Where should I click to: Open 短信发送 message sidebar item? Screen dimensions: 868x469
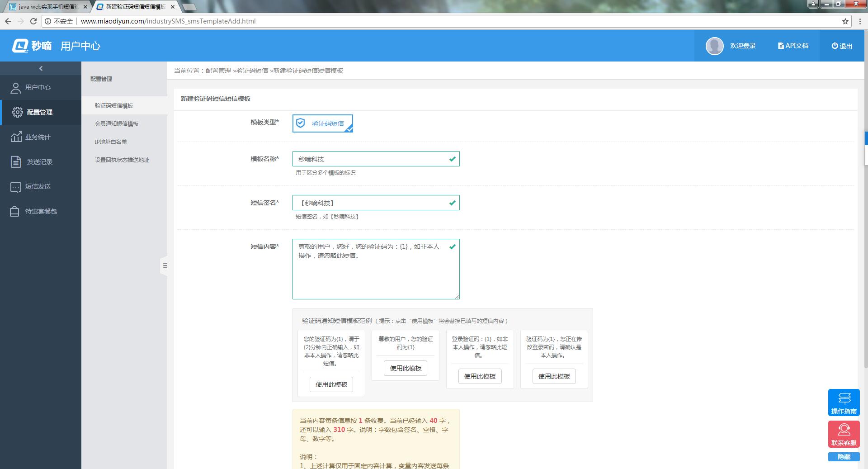pos(41,186)
